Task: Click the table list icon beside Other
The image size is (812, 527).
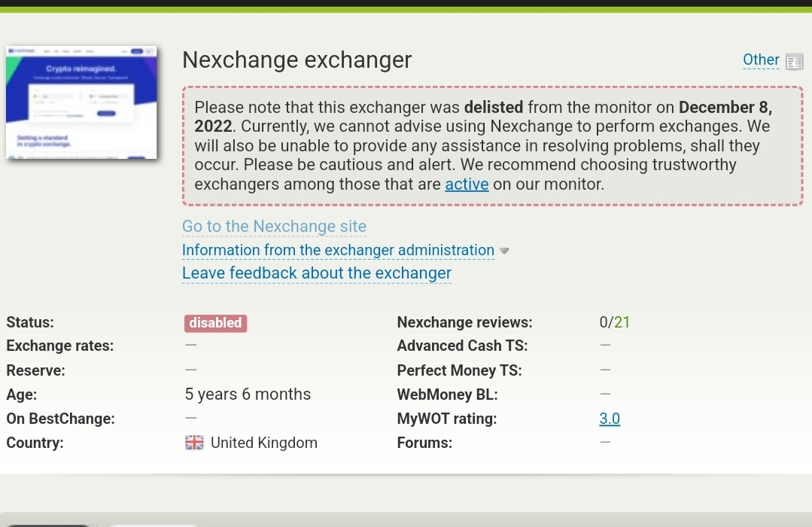Action: 795,62
